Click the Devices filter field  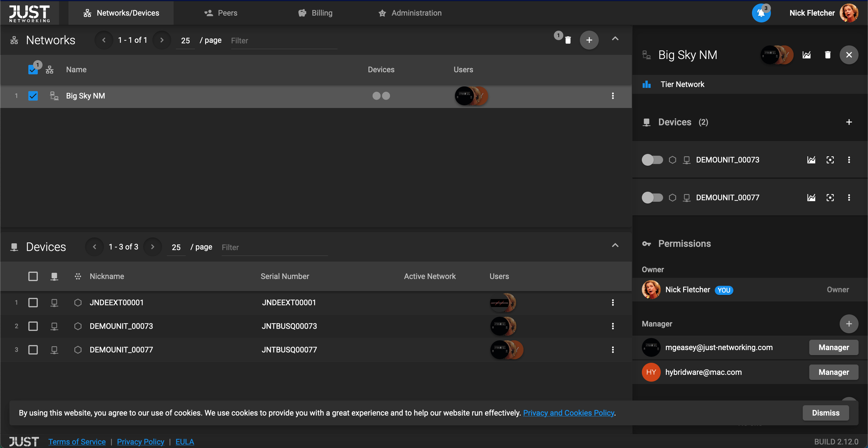coord(275,247)
